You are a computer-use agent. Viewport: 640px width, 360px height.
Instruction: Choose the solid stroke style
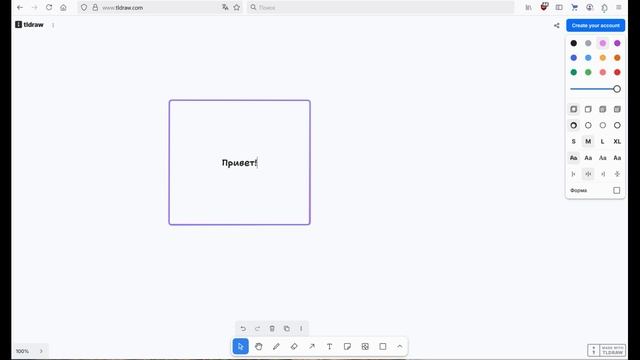617,125
